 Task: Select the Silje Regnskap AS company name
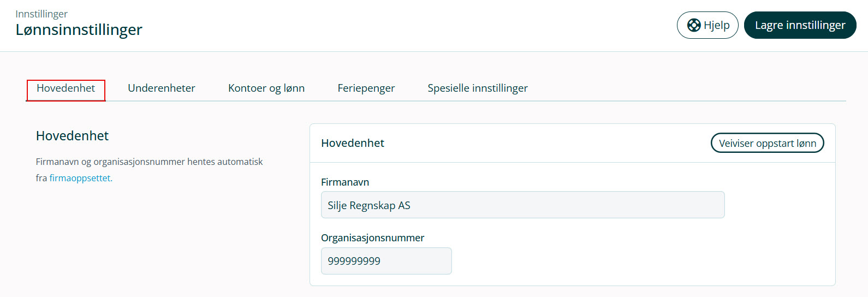point(369,206)
